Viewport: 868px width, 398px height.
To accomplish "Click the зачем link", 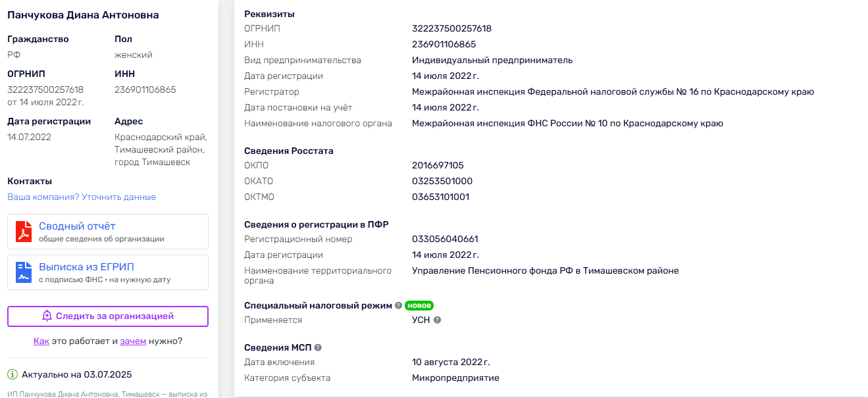I will [x=133, y=341].
